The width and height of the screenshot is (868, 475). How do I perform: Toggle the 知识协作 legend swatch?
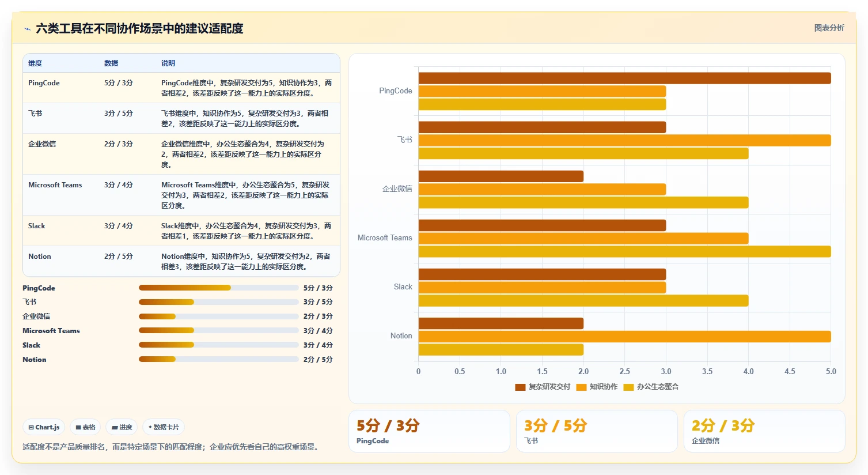pos(581,387)
